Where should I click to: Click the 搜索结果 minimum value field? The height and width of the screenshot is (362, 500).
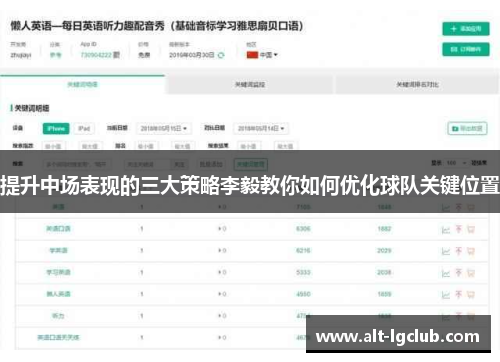tap(249, 146)
